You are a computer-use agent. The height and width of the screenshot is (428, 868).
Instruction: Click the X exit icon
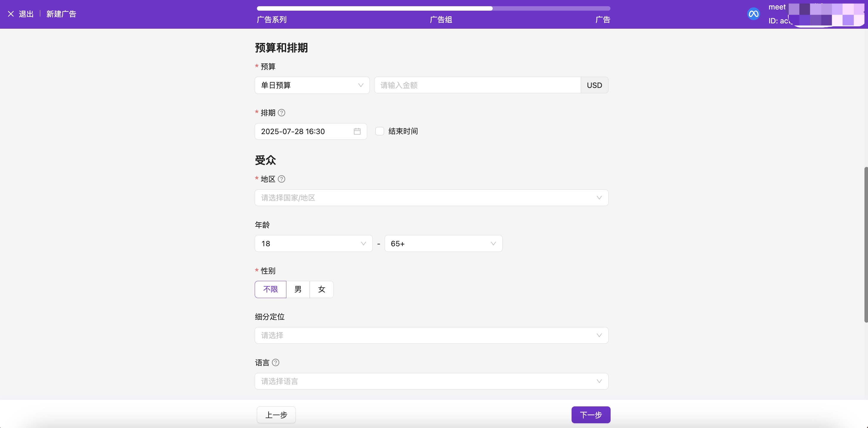[x=11, y=14]
